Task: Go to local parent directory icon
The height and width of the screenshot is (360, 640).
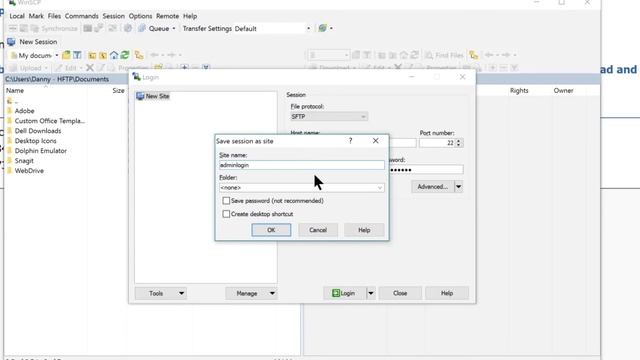Action: [x=92, y=55]
